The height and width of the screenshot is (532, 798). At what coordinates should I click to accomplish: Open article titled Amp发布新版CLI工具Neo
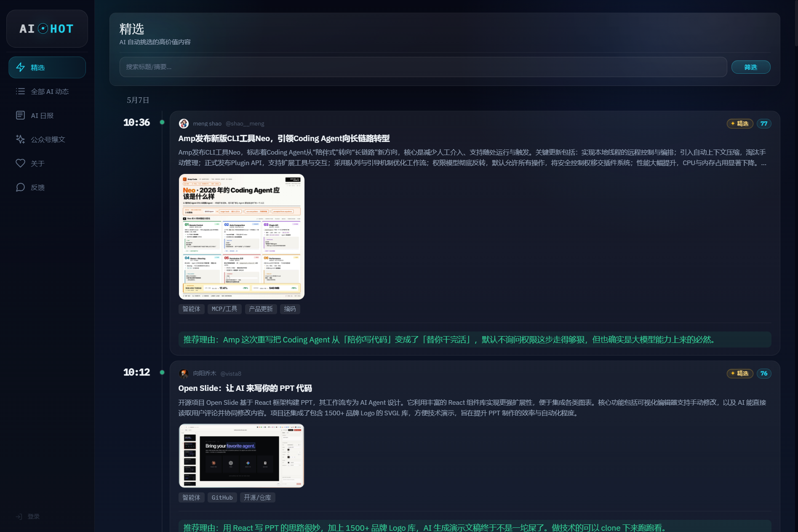coord(284,139)
